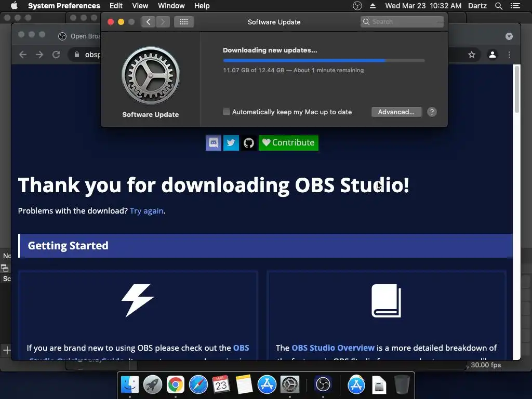Click the Dartz user name in the menu bar
The width and height of the screenshot is (532, 399).
(477, 6)
